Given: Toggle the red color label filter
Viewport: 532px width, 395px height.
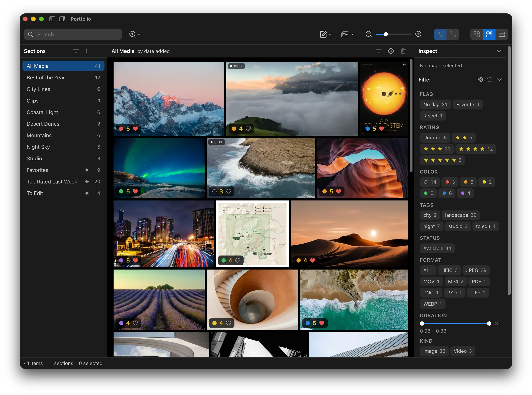Looking at the screenshot, I should tap(450, 182).
